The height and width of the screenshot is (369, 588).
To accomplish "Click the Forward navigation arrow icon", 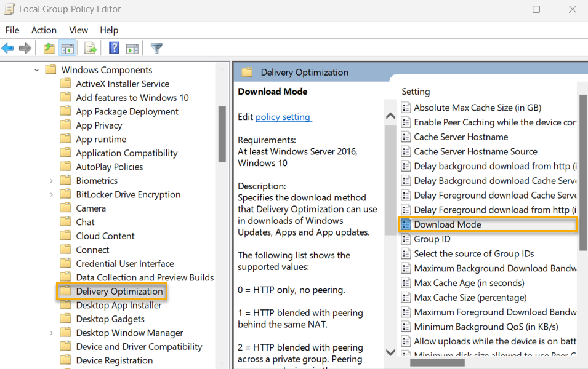I will 24,48.
